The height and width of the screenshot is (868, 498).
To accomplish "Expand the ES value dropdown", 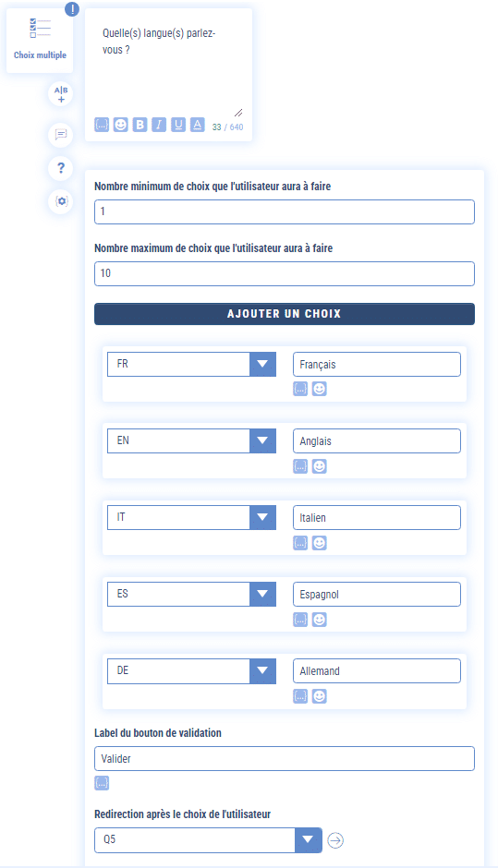I will pyautogui.click(x=262, y=594).
